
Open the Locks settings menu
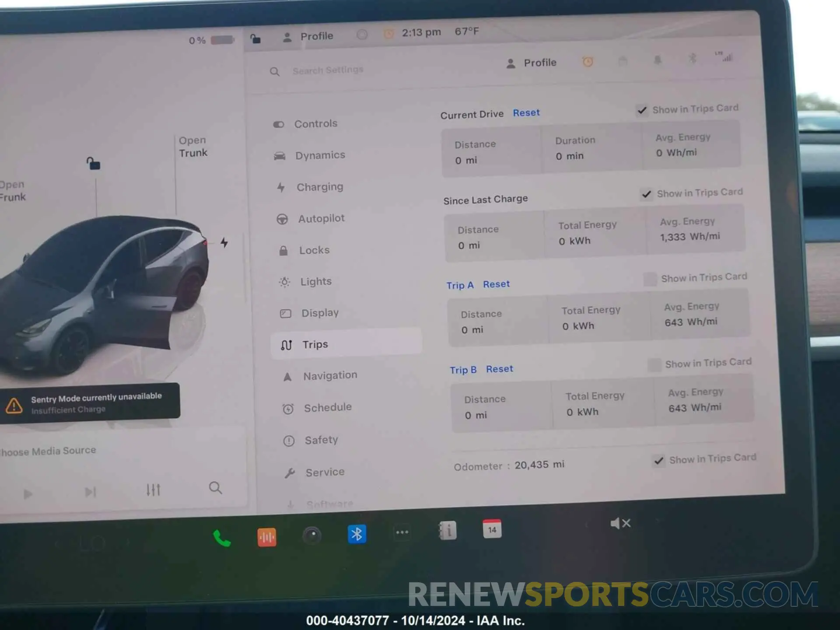coord(304,250)
